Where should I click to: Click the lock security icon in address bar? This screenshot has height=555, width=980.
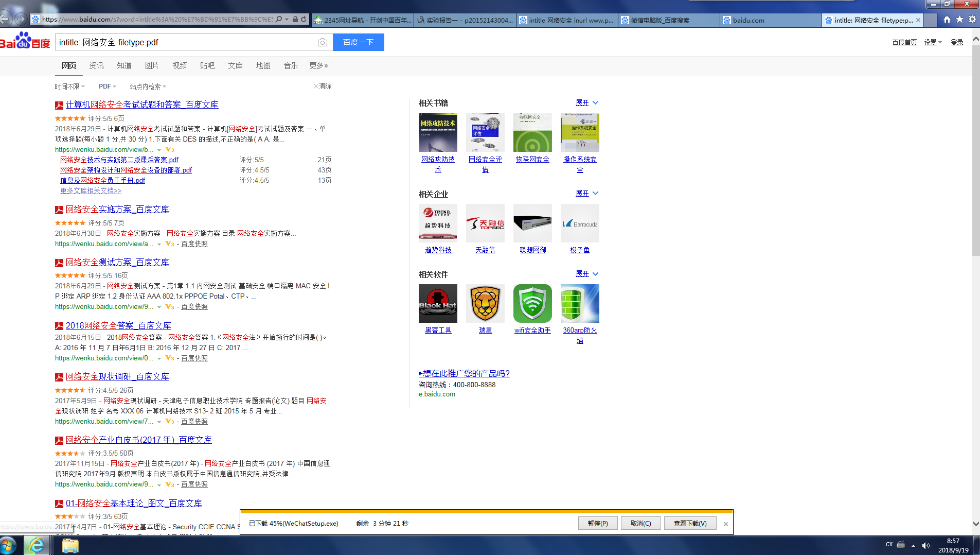(x=295, y=20)
